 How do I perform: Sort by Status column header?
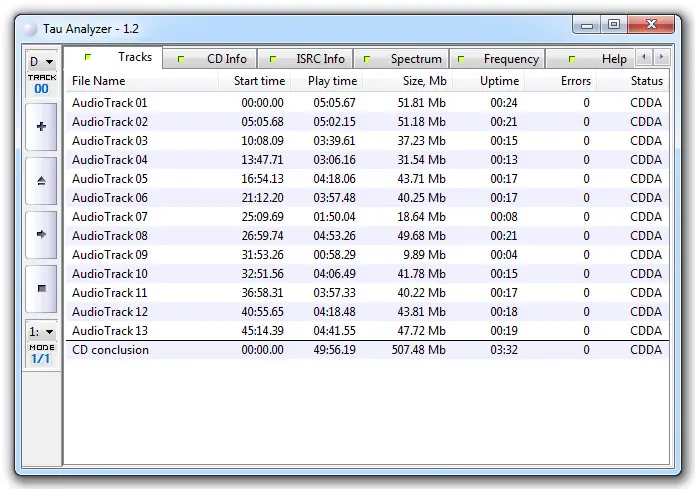(633, 81)
